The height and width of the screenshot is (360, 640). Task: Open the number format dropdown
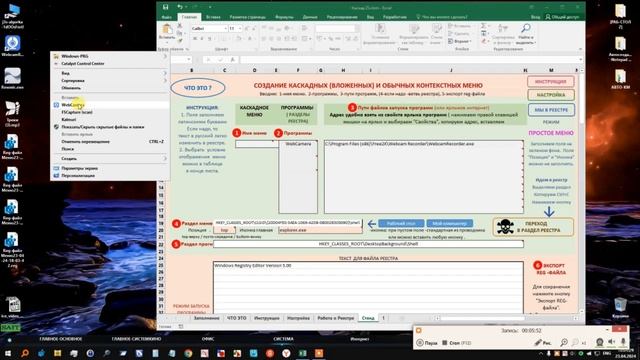(356, 29)
